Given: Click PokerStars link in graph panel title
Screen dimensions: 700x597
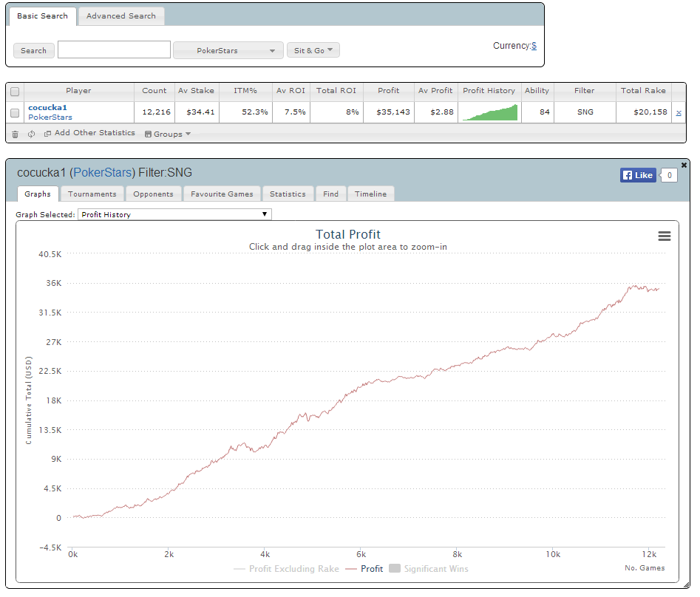Looking at the screenshot, I should point(103,173).
